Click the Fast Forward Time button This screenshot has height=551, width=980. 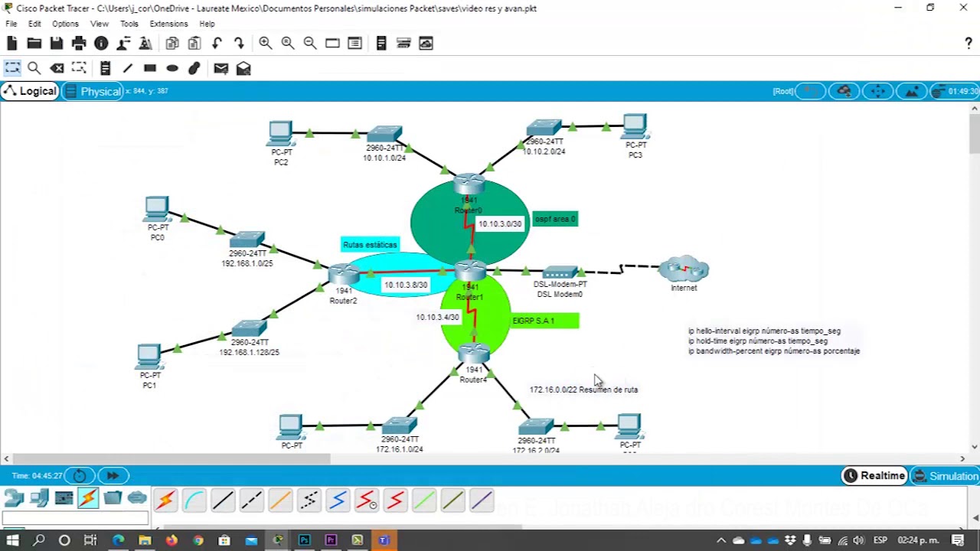[x=113, y=476]
